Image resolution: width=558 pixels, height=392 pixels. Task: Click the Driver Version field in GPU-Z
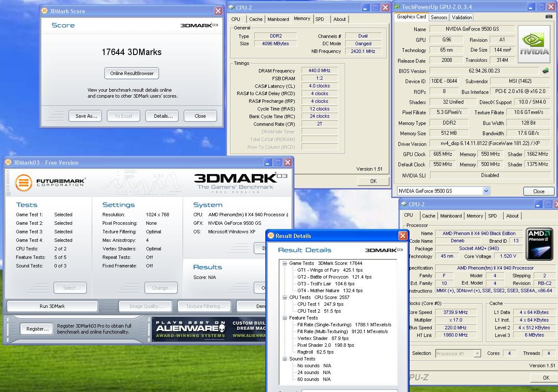click(x=490, y=144)
